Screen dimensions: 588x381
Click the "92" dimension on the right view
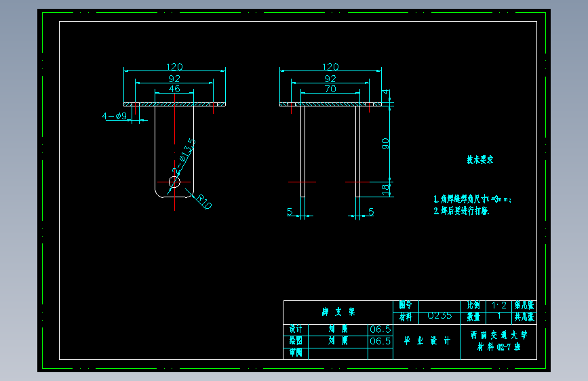point(330,79)
